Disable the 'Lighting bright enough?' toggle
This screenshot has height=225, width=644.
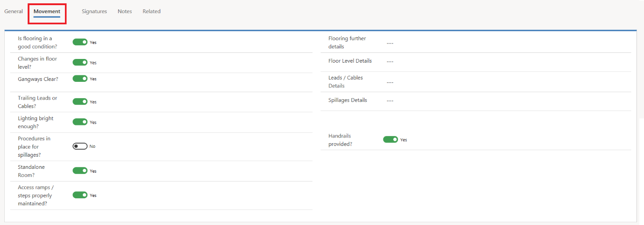point(80,122)
